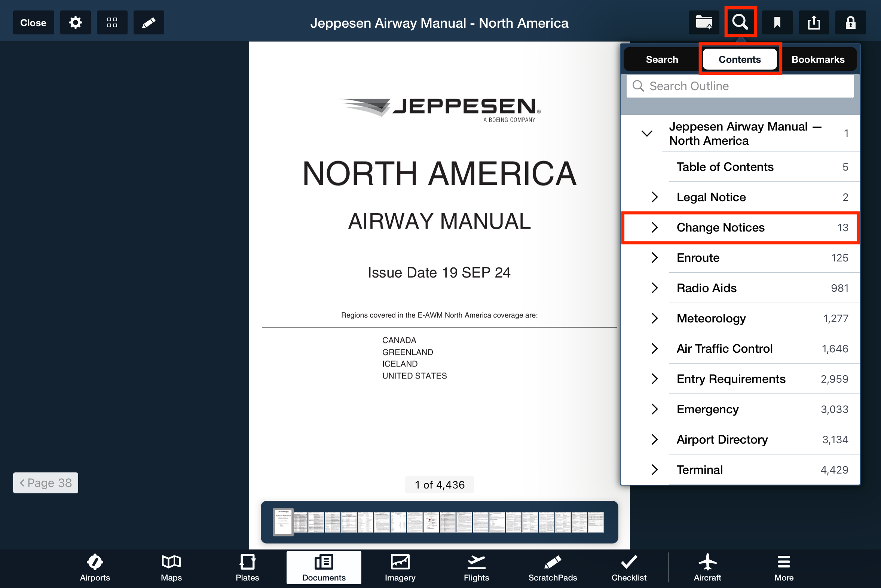Expand the Airport Directory section
Screen dimensions: 881x588
tap(654, 440)
